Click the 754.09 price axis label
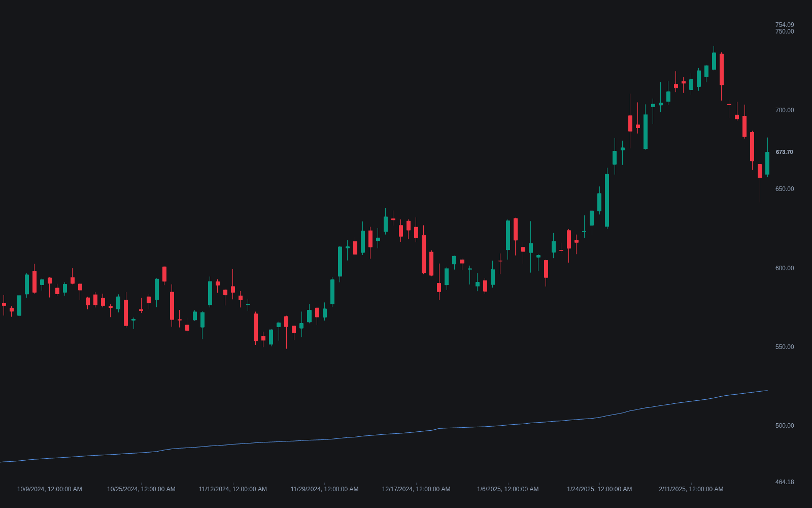Image resolution: width=812 pixels, height=508 pixels. [785, 25]
